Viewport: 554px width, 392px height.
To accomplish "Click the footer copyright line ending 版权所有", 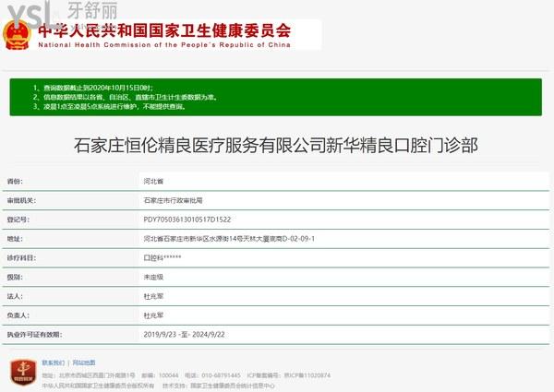I will tap(98, 386).
